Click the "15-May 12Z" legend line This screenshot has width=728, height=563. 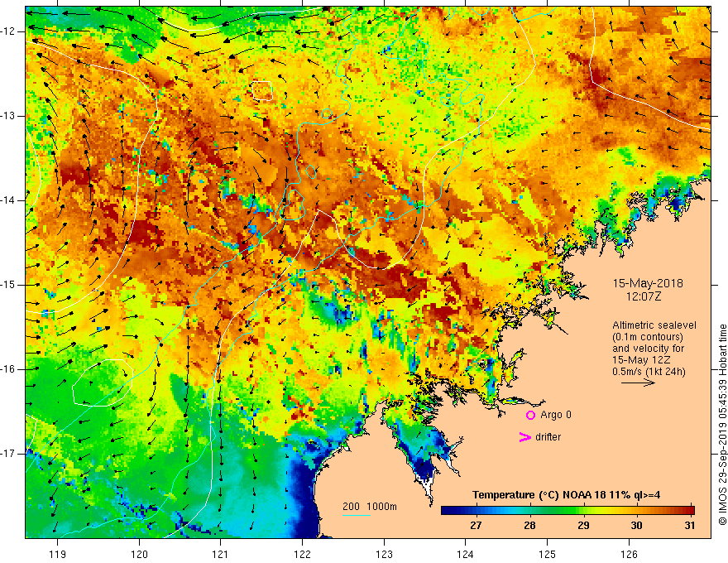coord(640,360)
